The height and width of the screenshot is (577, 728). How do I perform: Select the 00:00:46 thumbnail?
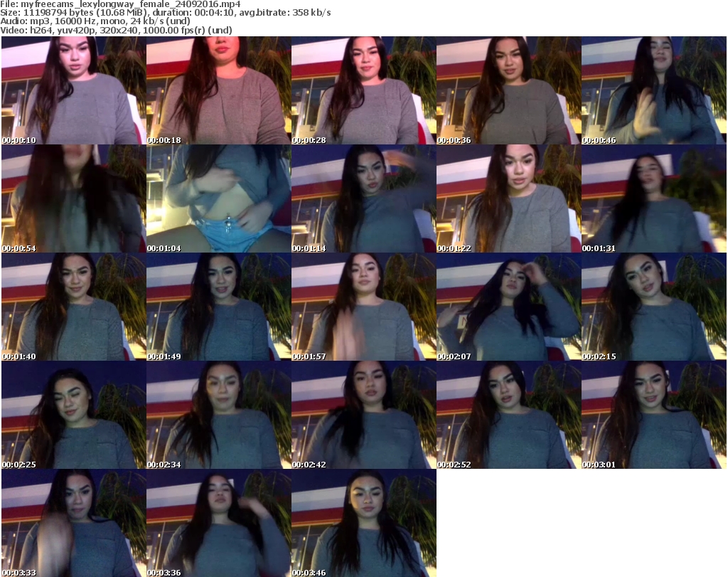[654, 90]
